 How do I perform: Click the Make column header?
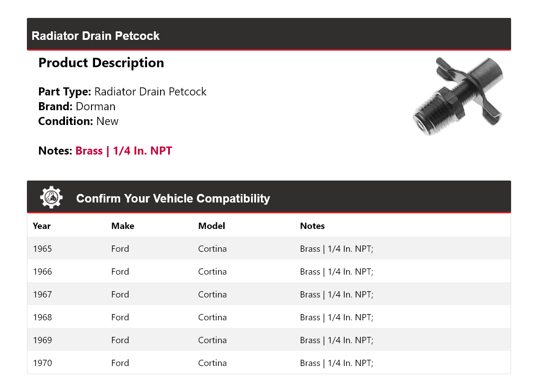click(x=122, y=226)
